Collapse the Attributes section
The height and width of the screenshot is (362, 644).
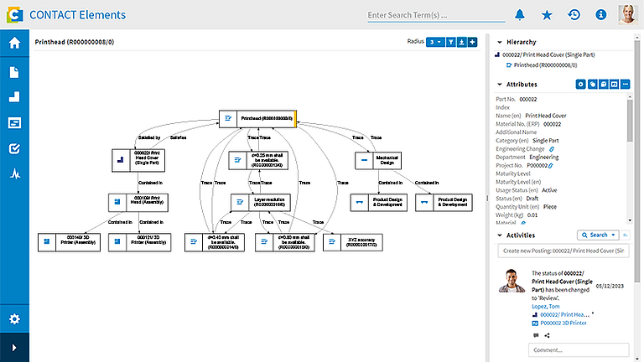coord(500,85)
